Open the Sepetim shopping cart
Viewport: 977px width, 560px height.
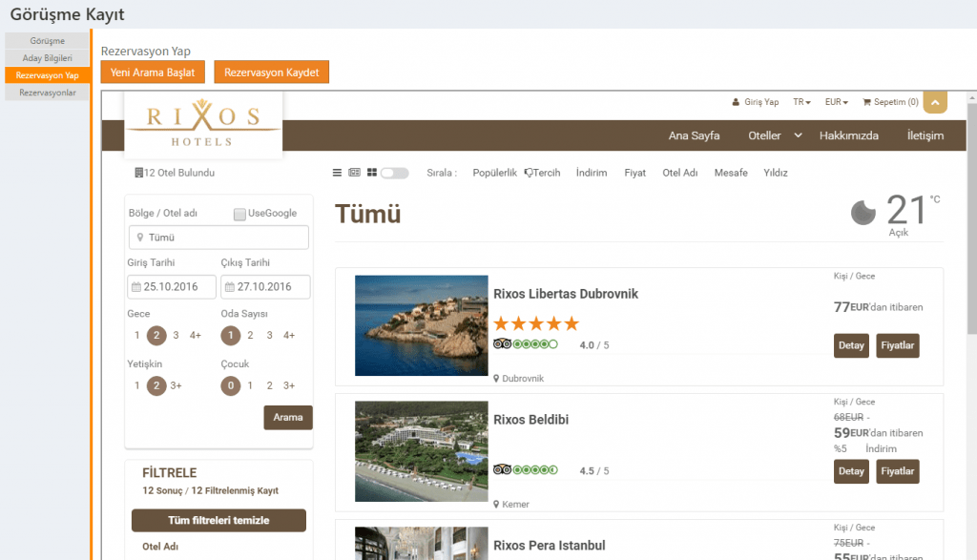click(890, 102)
